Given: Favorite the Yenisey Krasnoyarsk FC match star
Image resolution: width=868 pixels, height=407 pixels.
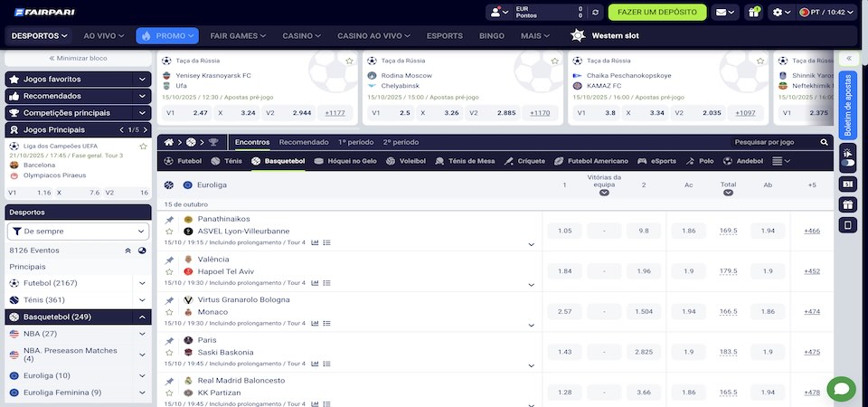Looking at the screenshot, I should 350,61.
